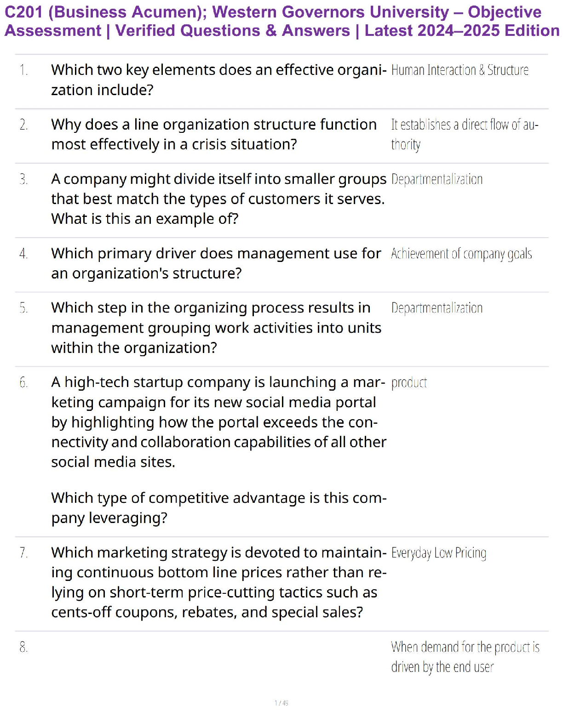Click the "Departmentalization" answer for question 3
Viewport: 563px width, 728px height.
[437, 179]
